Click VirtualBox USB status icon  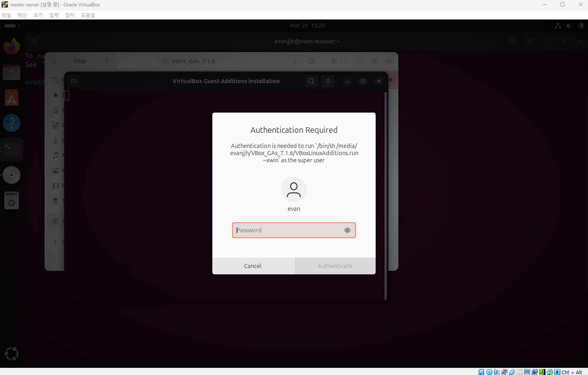(512, 372)
